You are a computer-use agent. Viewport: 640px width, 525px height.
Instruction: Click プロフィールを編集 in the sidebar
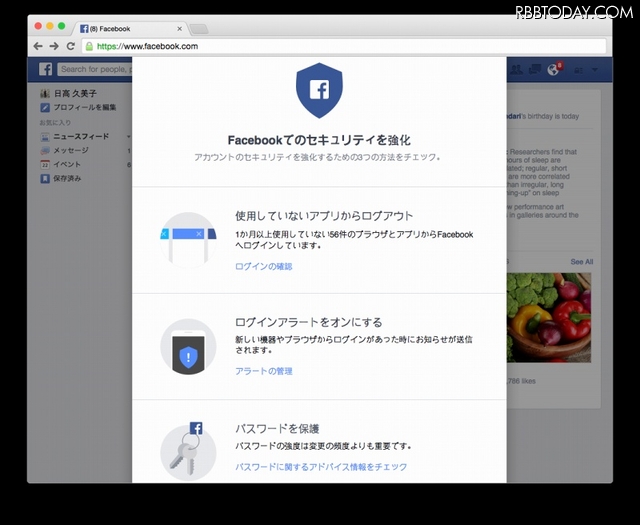coord(85,107)
